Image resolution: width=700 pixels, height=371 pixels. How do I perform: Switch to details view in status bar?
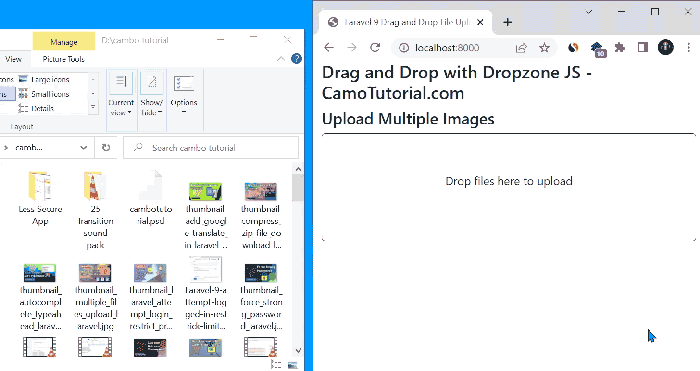(x=276, y=365)
